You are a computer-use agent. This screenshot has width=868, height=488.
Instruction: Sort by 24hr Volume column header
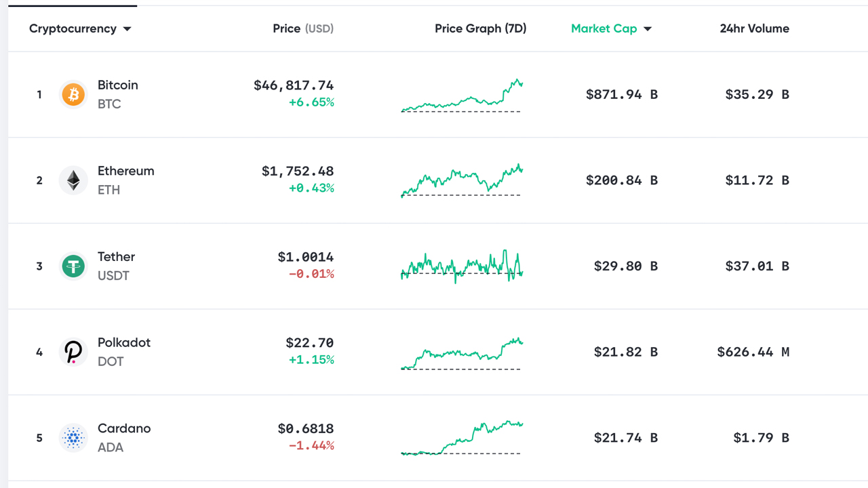tap(755, 28)
